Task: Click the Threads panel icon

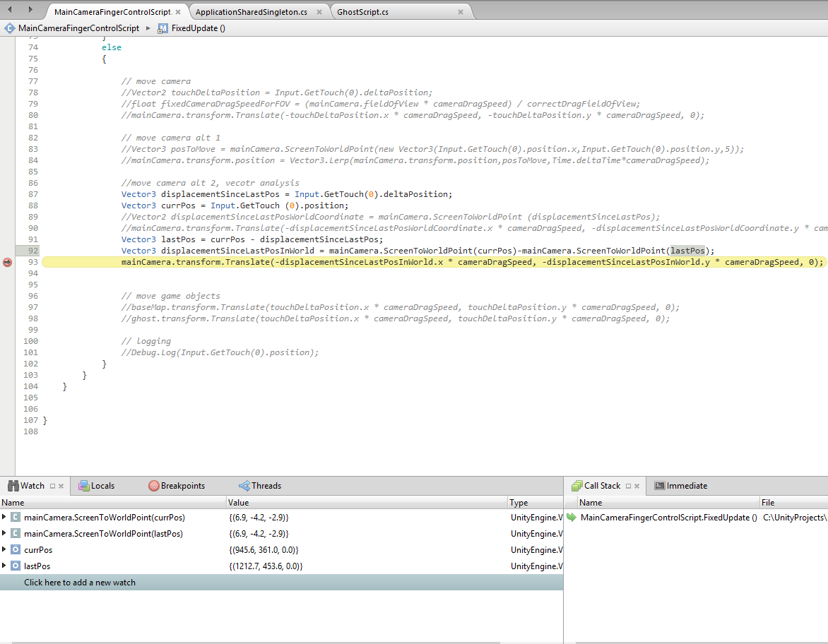Action: [x=244, y=485]
